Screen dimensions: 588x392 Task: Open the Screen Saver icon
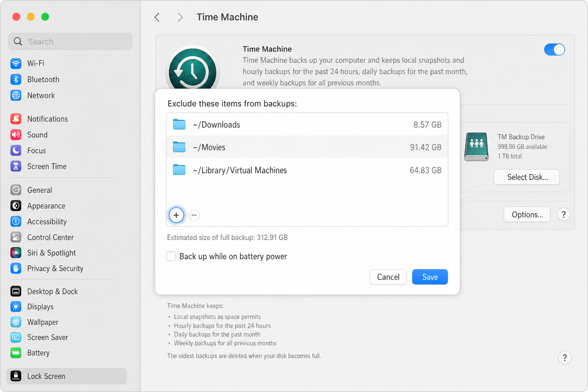pos(16,337)
